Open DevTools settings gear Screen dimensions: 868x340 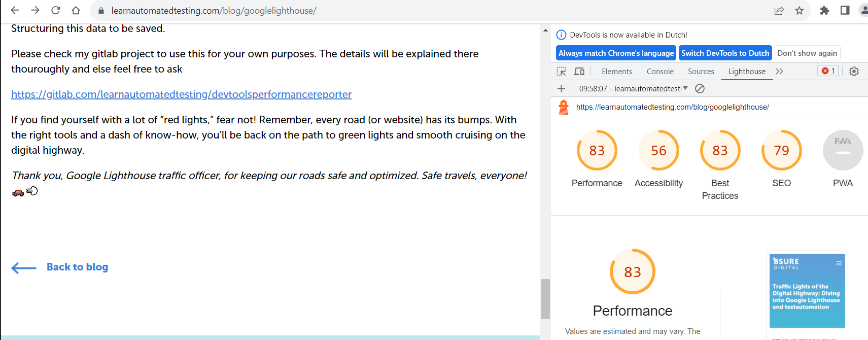pos(854,72)
